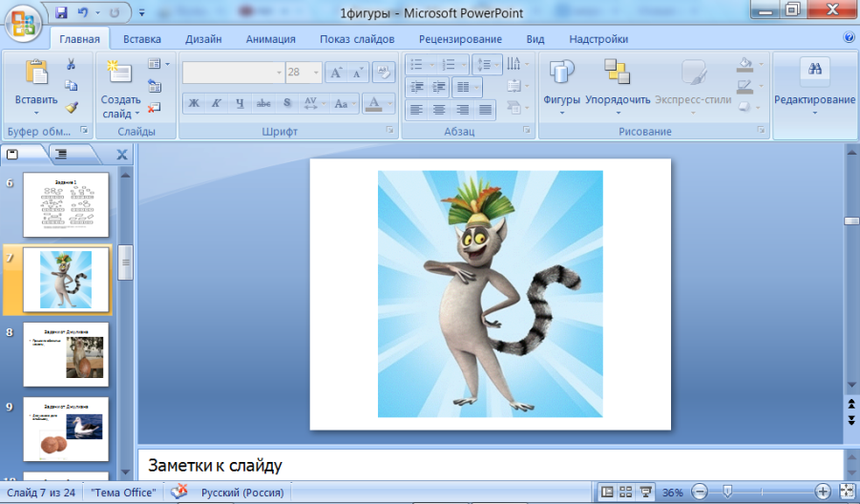The width and height of the screenshot is (860, 504).
Task: Open font color dropdown arrow
Action: pos(390,103)
